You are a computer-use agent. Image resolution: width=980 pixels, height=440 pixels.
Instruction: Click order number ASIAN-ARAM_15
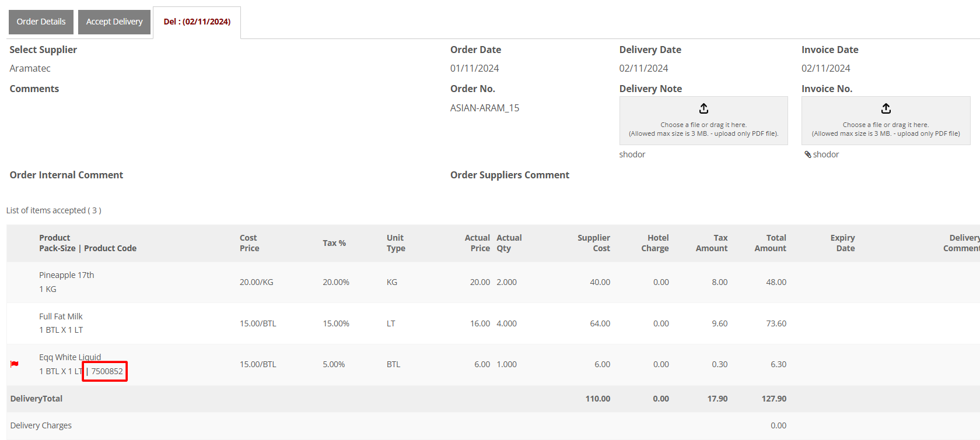point(484,108)
